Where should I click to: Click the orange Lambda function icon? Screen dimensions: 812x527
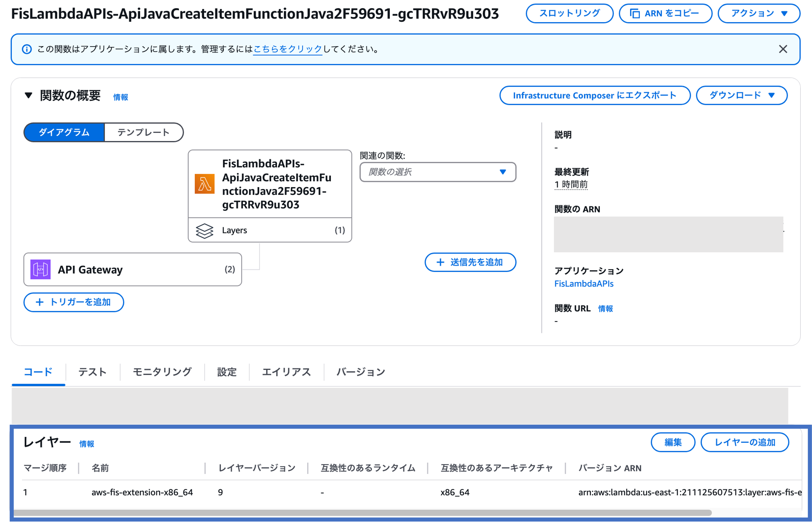pos(204,184)
